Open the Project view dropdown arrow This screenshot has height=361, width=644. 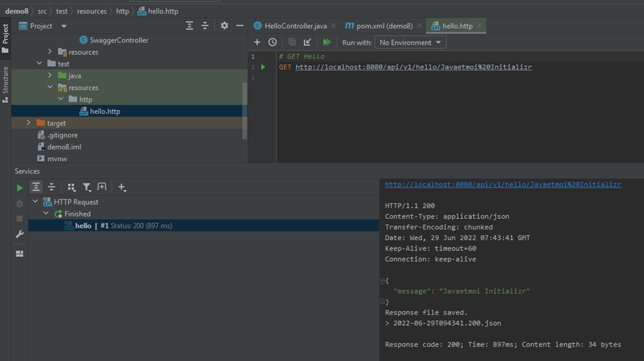click(63, 27)
